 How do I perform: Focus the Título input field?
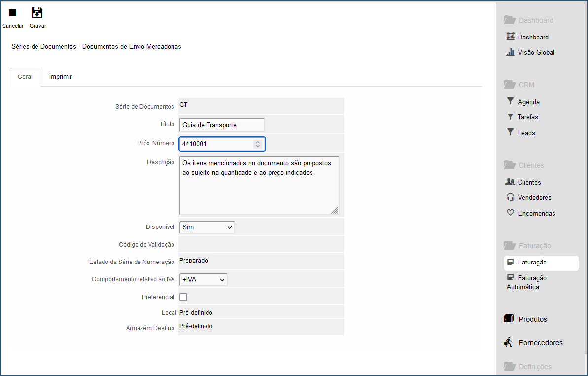(x=222, y=125)
